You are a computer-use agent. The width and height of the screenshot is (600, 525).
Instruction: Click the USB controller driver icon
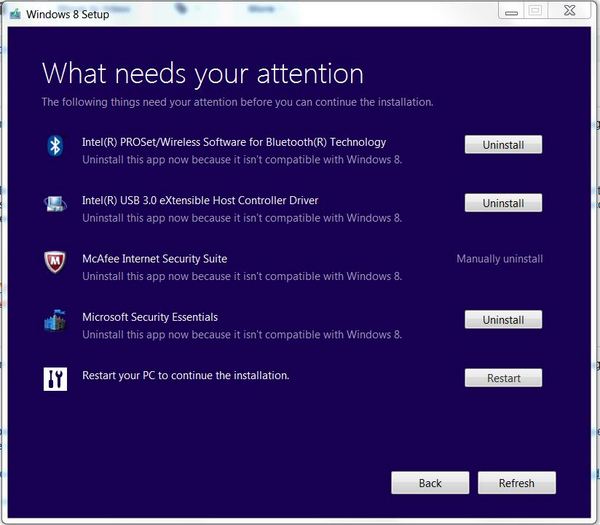tap(55, 204)
